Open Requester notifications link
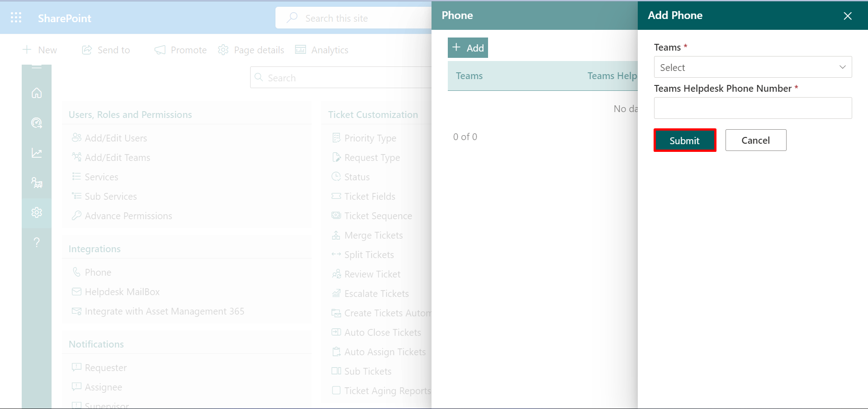Image resolution: width=868 pixels, height=409 pixels. [x=106, y=367]
